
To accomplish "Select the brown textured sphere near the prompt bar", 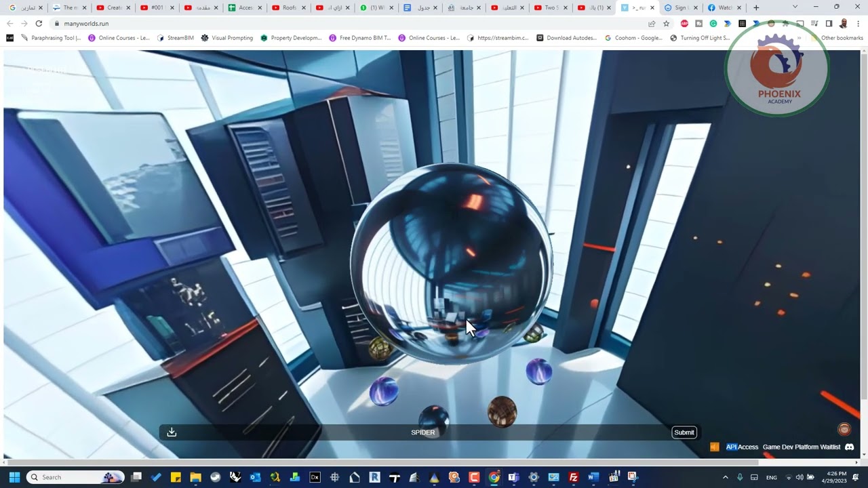I will pos(502,411).
